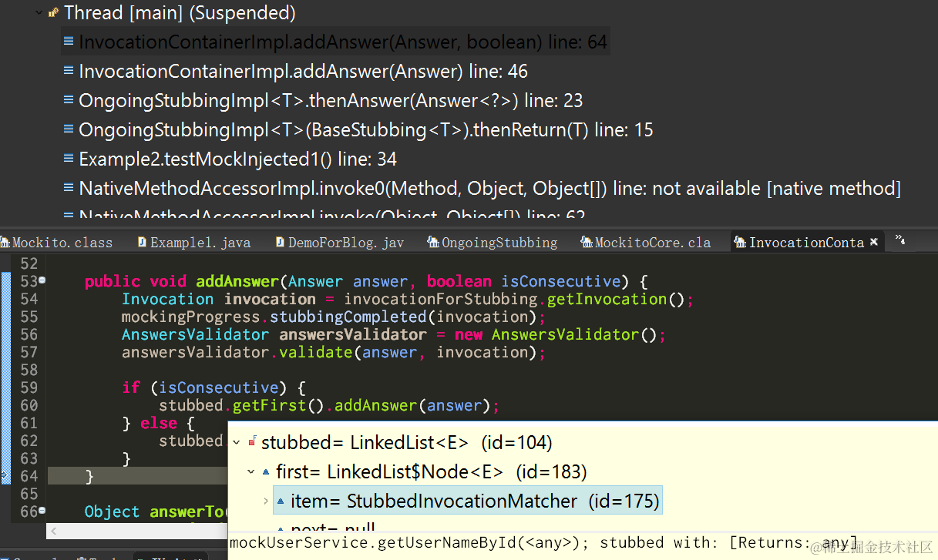
Task: Select frame InvocationContainerImpl.addAnswer(Answer) line: 46
Action: tap(303, 72)
